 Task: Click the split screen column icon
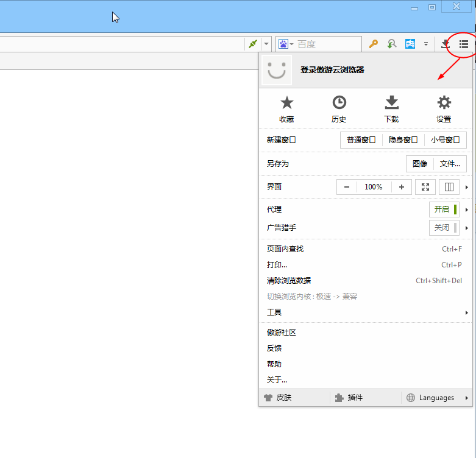coord(449,187)
